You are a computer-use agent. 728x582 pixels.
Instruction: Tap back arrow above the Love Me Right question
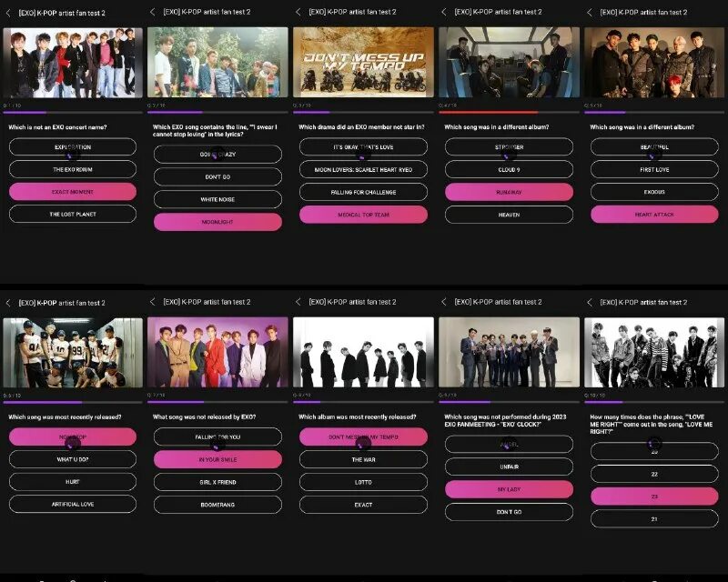(590, 302)
